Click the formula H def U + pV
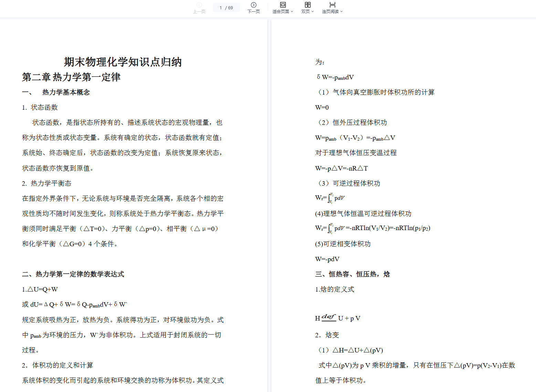 [337, 318]
